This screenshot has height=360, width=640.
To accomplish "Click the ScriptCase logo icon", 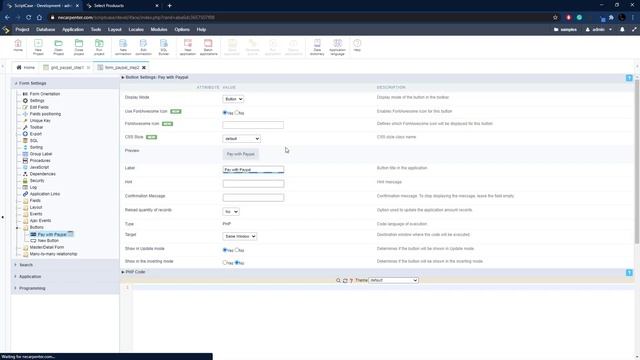I will pyautogui.click(x=6, y=29).
